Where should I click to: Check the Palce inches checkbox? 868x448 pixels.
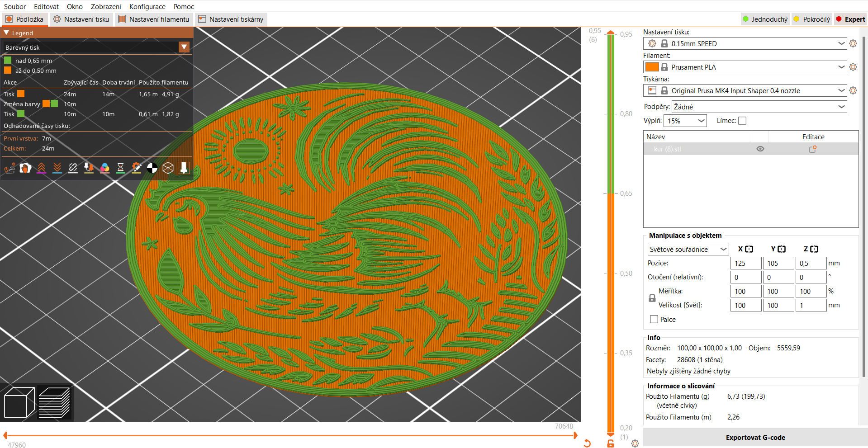click(654, 319)
